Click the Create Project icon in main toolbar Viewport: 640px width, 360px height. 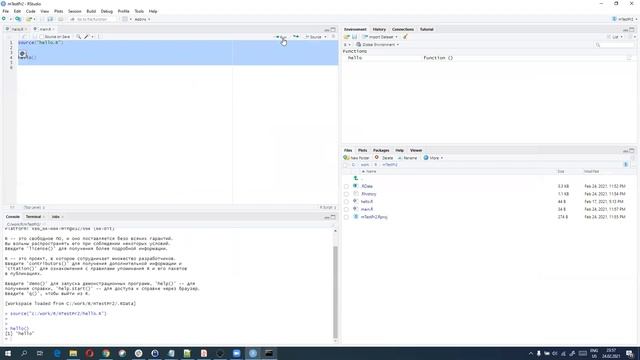(x=18, y=19)
